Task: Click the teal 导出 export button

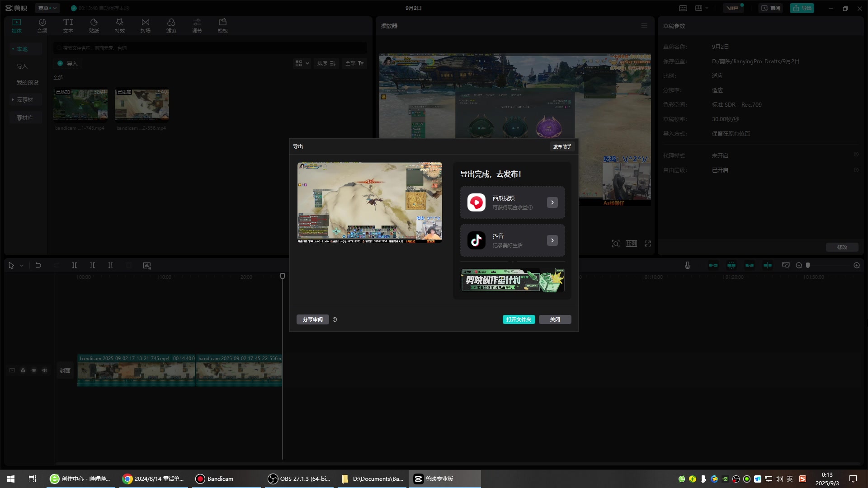Action: [x=802, y=8]
